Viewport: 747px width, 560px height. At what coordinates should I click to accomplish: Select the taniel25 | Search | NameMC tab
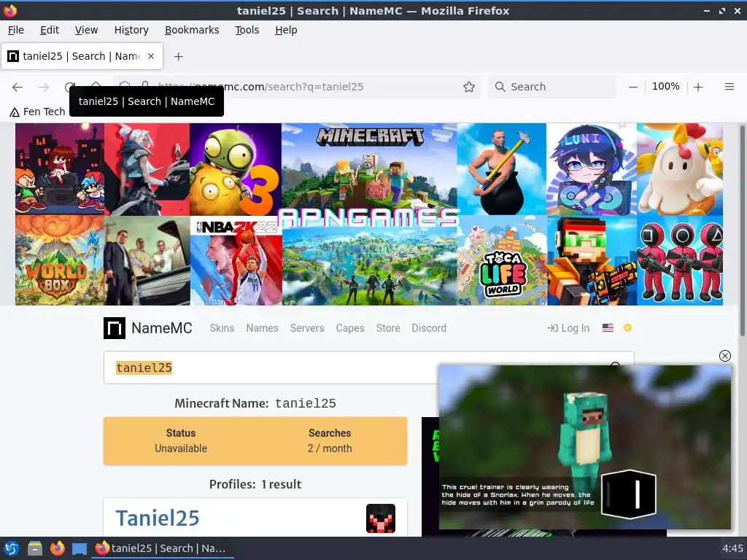(82, 56)
